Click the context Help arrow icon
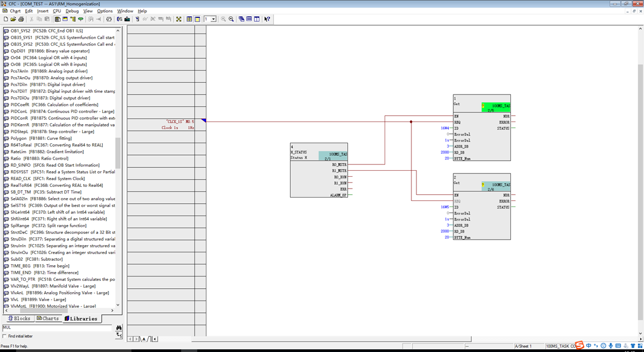 [267, 19]
